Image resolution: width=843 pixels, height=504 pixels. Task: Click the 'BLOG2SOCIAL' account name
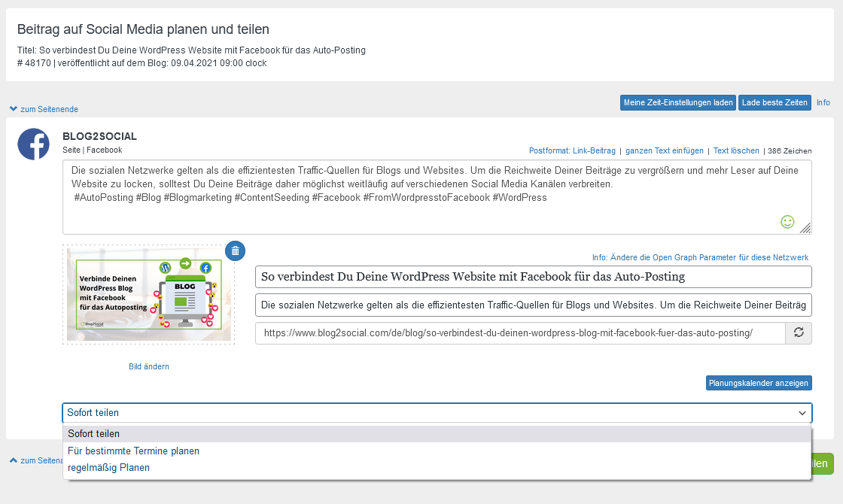click(99, 136)
